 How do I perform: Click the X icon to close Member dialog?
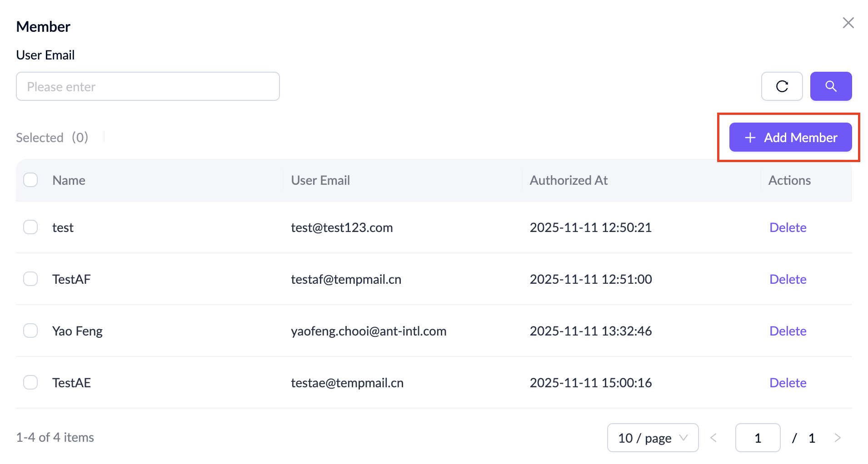[x=848, y=23]
